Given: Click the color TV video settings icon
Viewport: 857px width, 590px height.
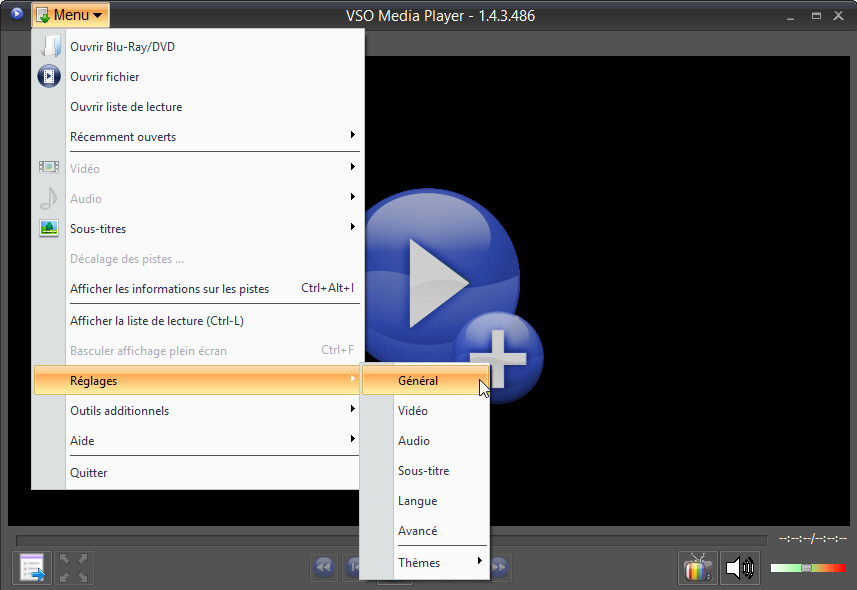Looking at the screenshot, I should [x=697, y=568].
